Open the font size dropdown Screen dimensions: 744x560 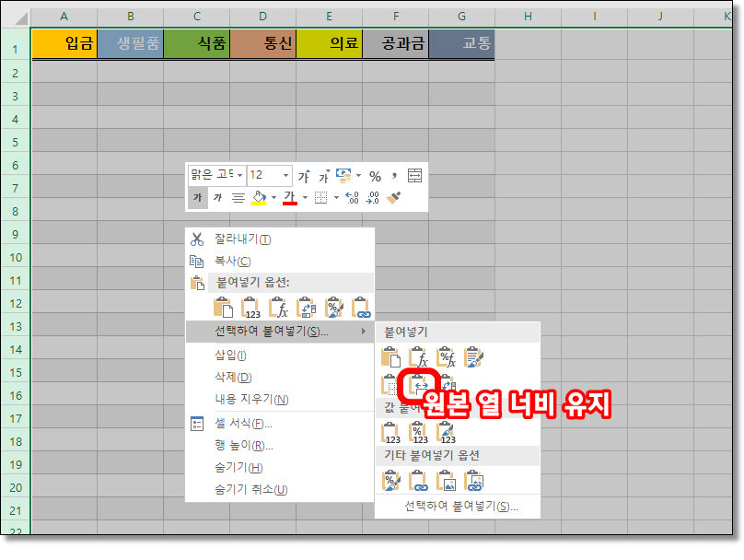point(285,175)
